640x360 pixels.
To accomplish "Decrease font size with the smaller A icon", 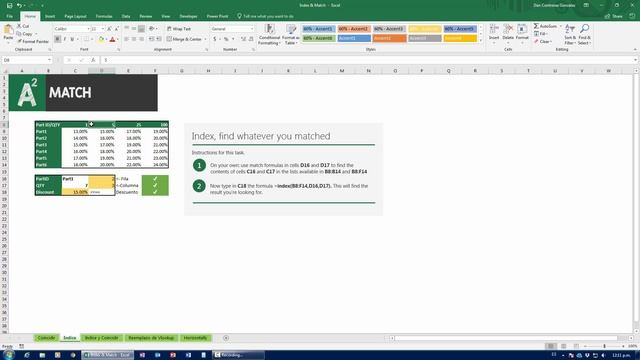I will click(x=117, y=29).
